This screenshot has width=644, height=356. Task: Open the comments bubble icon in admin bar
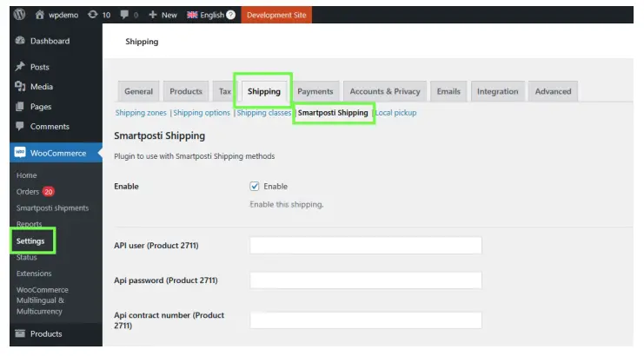[124, 15]
